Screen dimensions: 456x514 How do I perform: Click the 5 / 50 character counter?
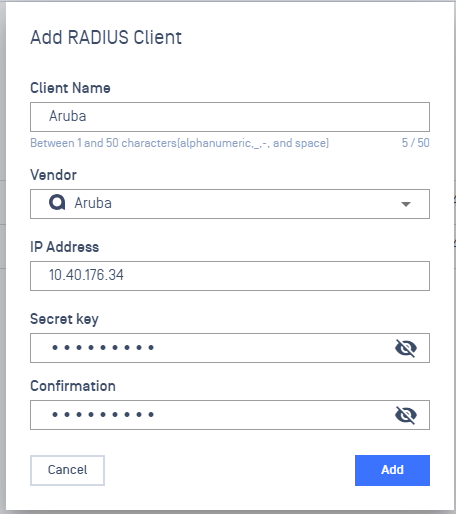click(415, 143)
